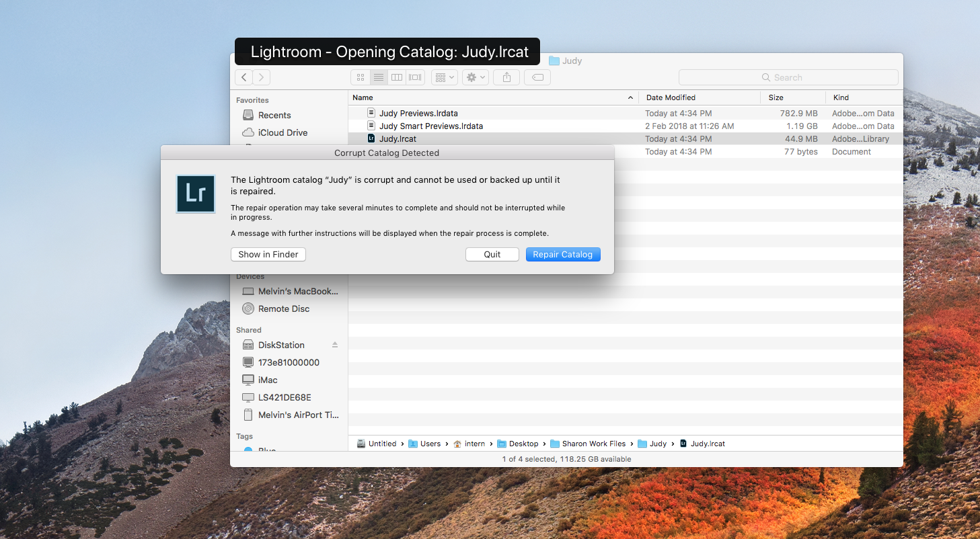Click intern home in path bar
This screenshot has height=539, width=980.
tap(469, 444)
